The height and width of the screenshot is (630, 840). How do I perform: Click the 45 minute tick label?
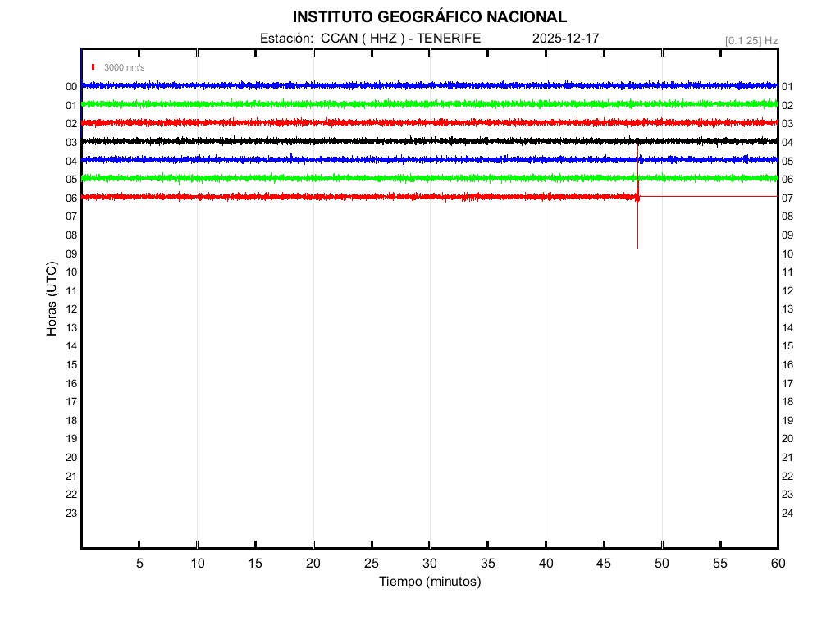pyautogui.click(x=604, y=564)
